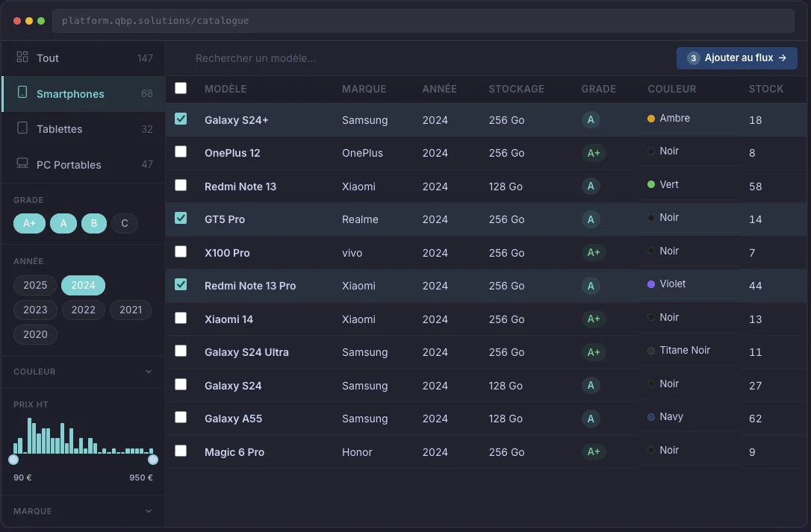This screenshot has height=532, width=811.
Task: Click the tablet icon beside Tablettes
Action: point(22,128)
